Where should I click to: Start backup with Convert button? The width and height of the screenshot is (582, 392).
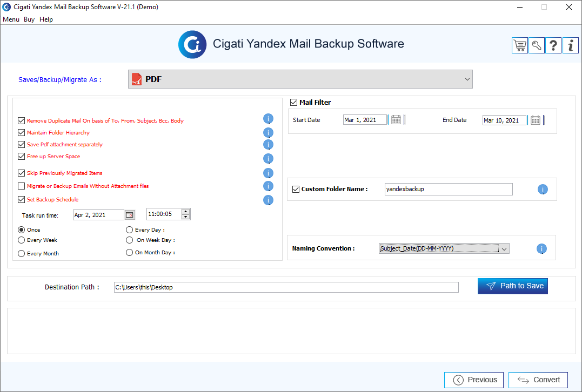538,380
